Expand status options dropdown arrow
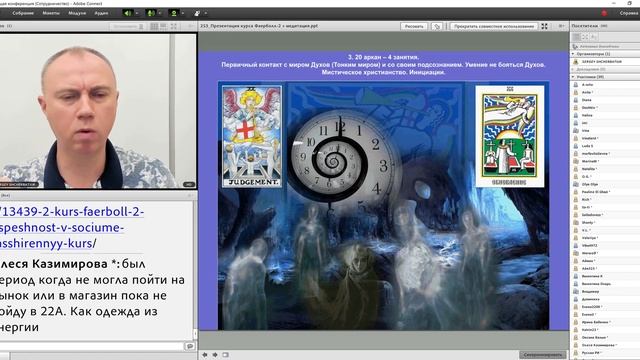The height and width of the screenshot is (360, 640). pyautogui.click(x=206, y=13)
